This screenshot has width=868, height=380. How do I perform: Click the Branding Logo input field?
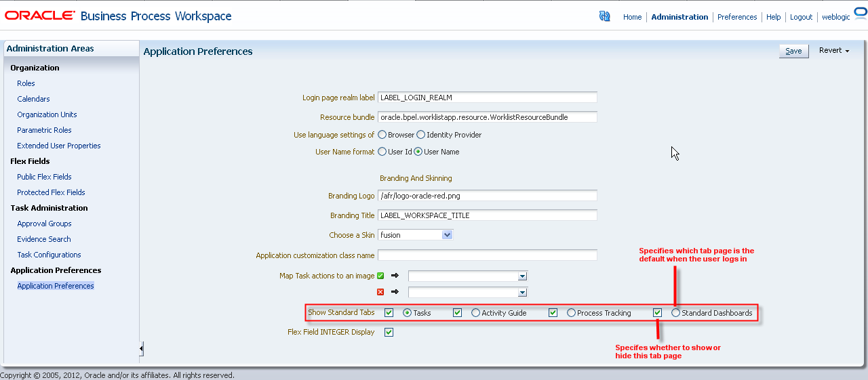point(487,196)
